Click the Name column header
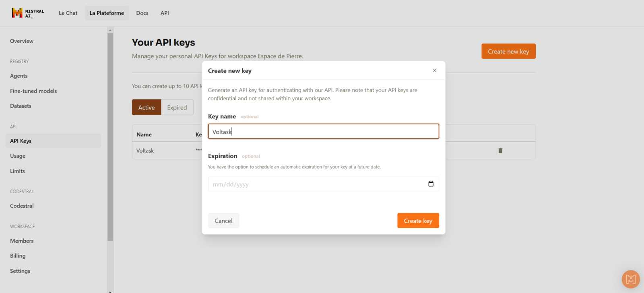The image size is (644, 293). pyautogui.click(x=144, y=134)
